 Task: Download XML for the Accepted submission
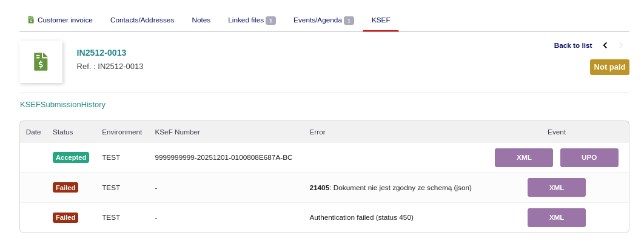[x=524, y=157]
